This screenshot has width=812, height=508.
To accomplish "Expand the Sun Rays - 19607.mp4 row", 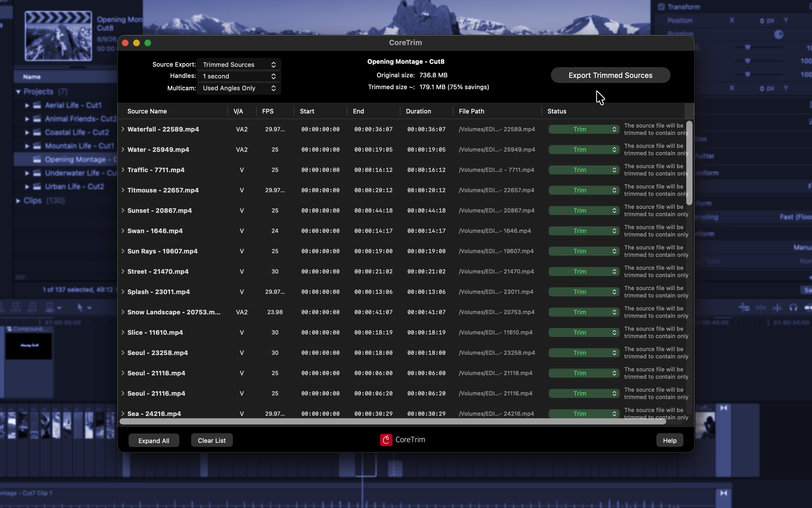I will [123, 251].
